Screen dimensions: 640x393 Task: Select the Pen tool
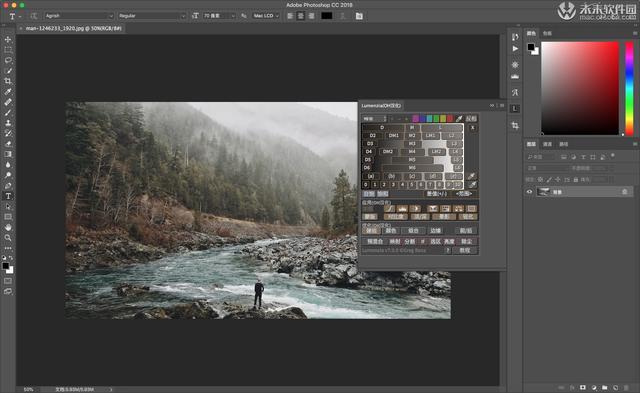8,186
